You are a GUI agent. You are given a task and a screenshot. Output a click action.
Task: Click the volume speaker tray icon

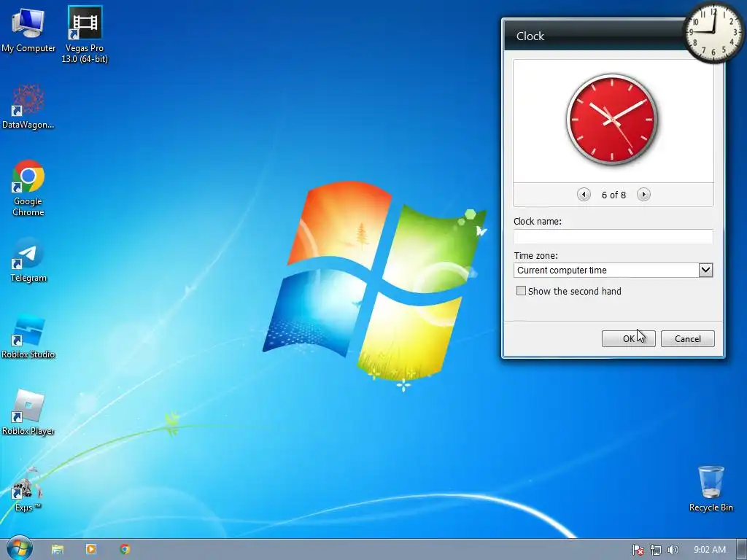(673, 550)
